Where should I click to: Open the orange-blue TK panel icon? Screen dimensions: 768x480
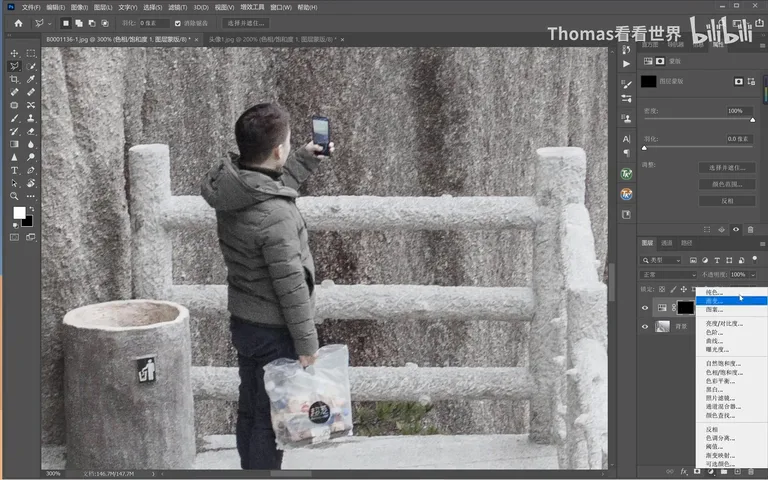[x=626, y=194]
